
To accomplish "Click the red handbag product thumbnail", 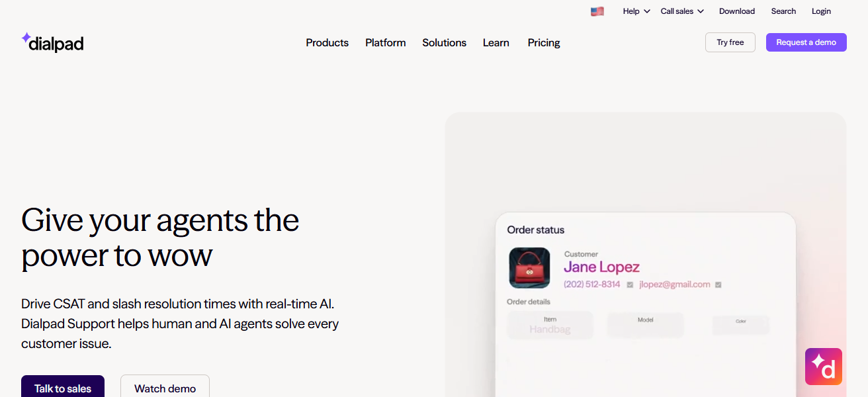I will 529,268.
